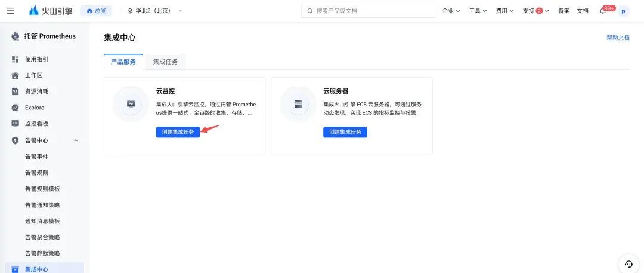Click the 监控看板 sidebar icon
Screen dimensions: 644x273
click(x=15, y=124)
